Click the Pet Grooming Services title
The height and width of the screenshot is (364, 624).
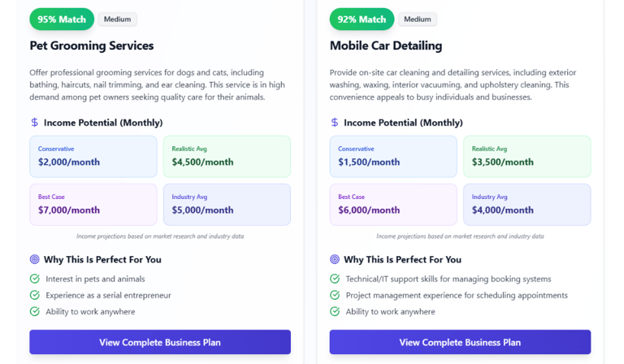92,45
